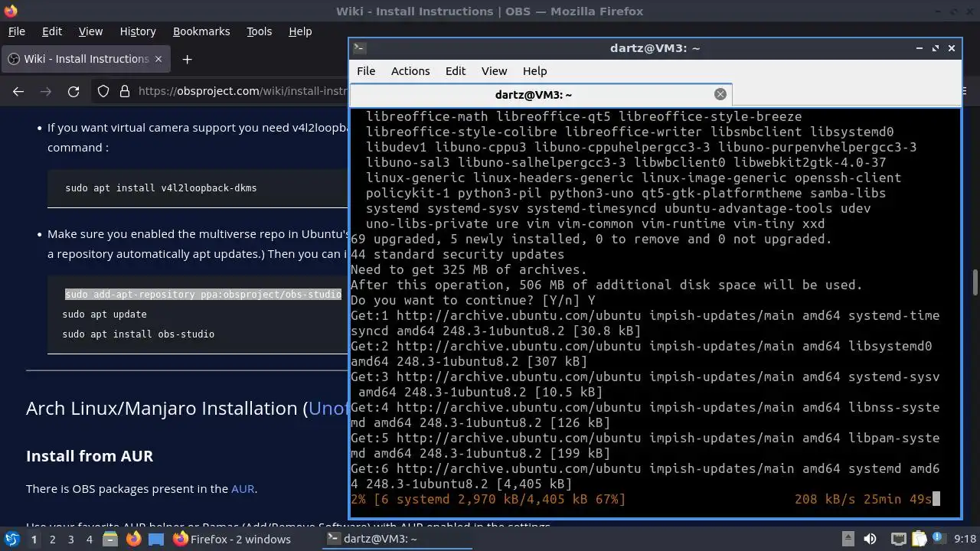Go back in Firefox
The image size is (980, 551).
(18, 91)
